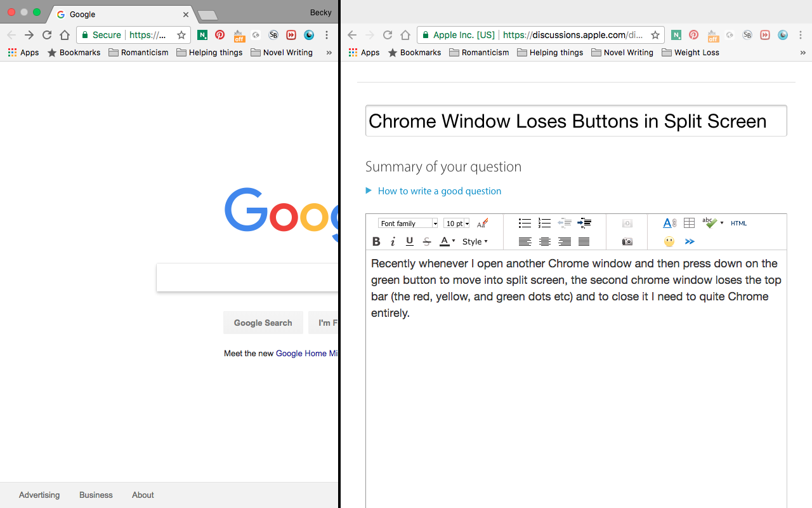Insert an image with the camera icon
This screenshot has width=812, height=508.
(x=627, y=241)
